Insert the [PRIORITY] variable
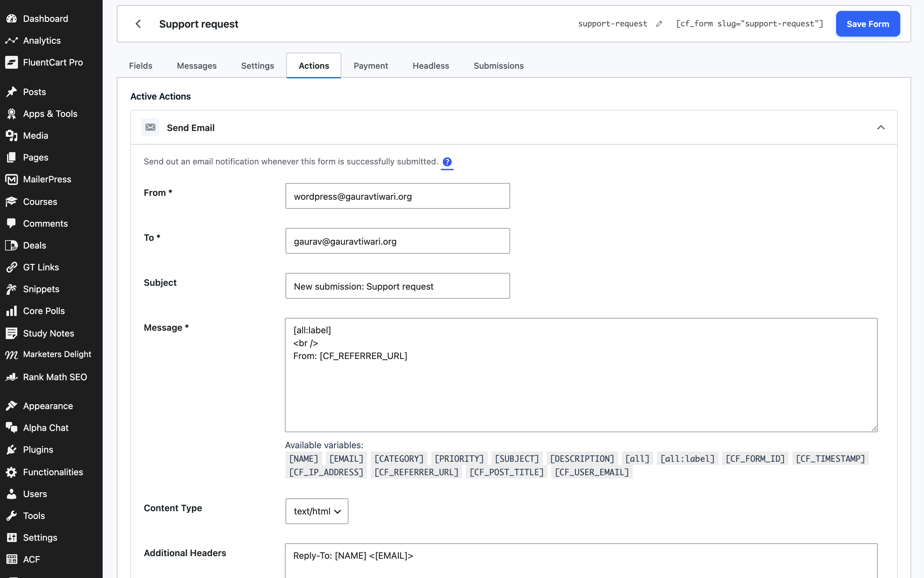This screenshot has width=924, height=578. (x=459, y=458)
